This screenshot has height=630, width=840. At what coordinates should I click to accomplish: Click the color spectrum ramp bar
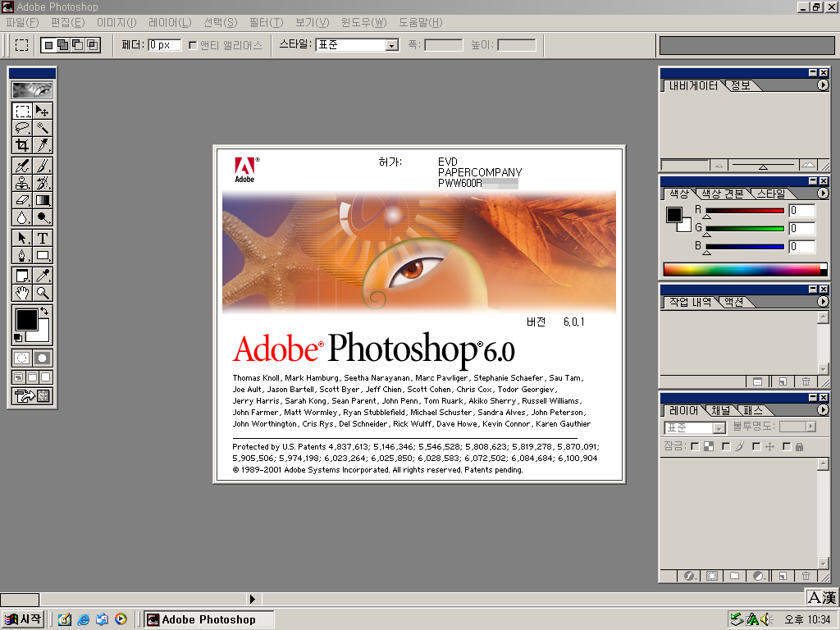click(x=745, y=269)
